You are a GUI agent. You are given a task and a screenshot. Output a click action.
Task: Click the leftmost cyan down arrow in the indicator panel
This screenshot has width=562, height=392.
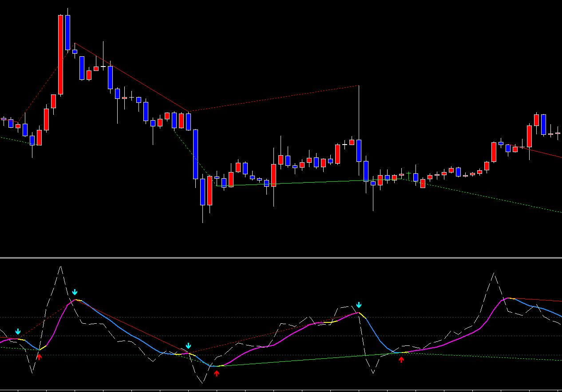[18, 332]
